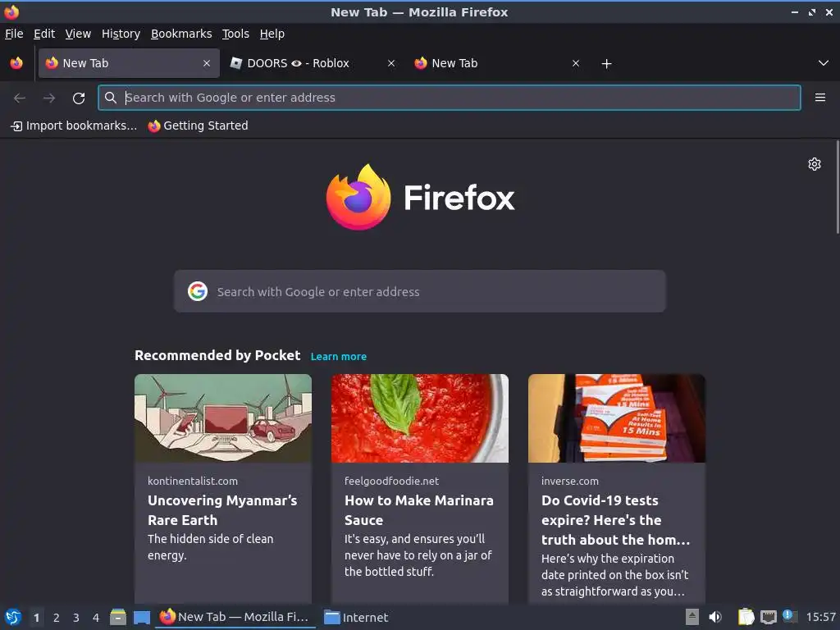Viewport: 840px width, 630px height.
Task: Open Uncovering Myanmar's Rare Earth headline
Action: (x=222, y=510)
